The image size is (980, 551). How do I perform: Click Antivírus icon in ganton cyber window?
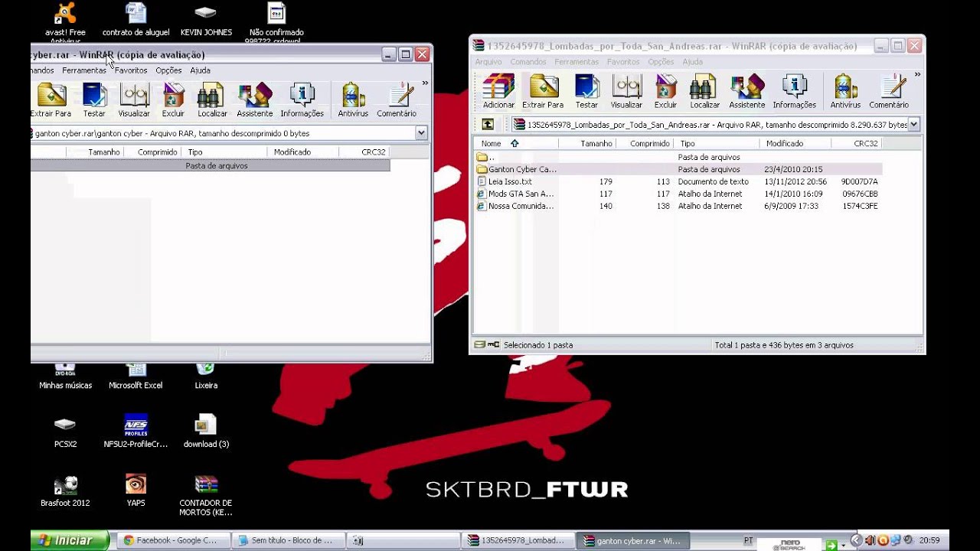353,99
